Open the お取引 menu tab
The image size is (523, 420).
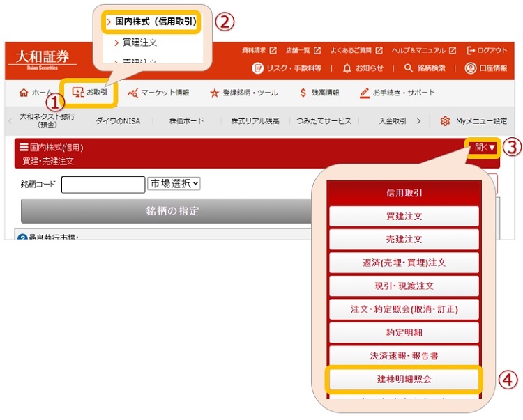(x=90, y=93)
